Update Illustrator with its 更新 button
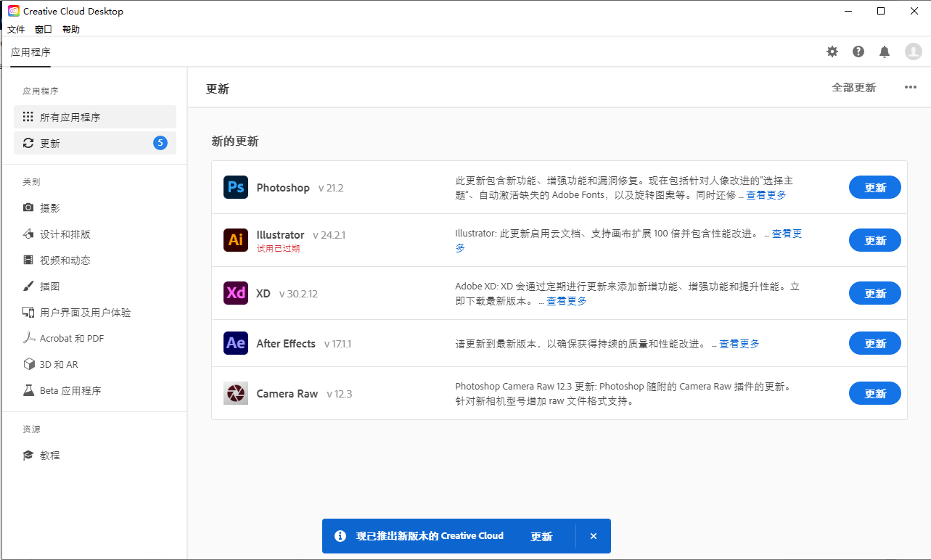This screenshot has height=560, width=931. click(x=875, y=240)
